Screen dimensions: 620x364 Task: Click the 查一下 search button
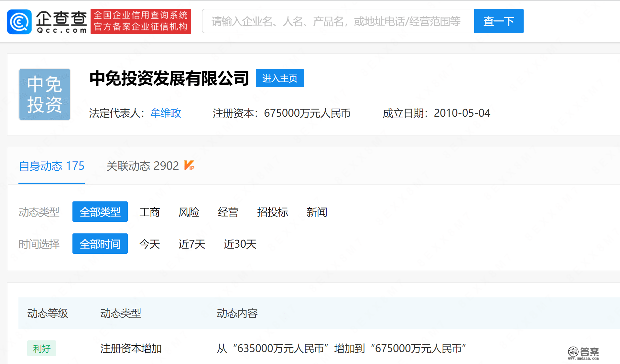click(499, 21)
